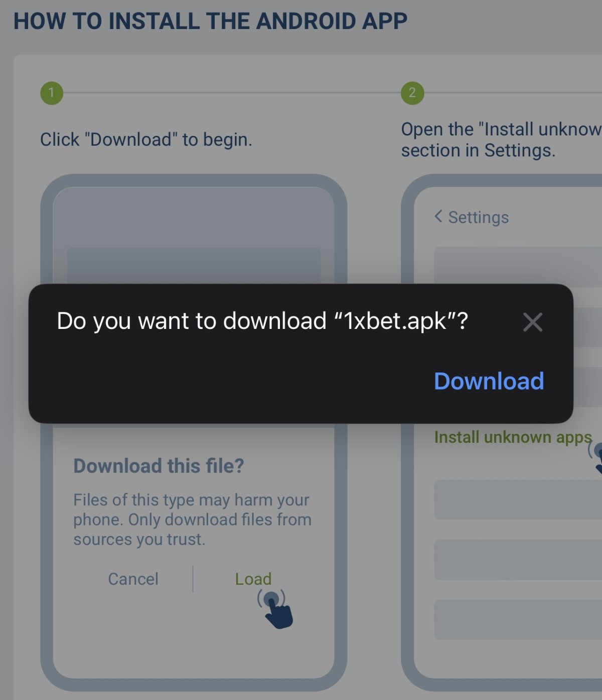Tap the dialog question text about 1xbet.apk
This screenshot has height=700, width=602.
click(262, 321)
